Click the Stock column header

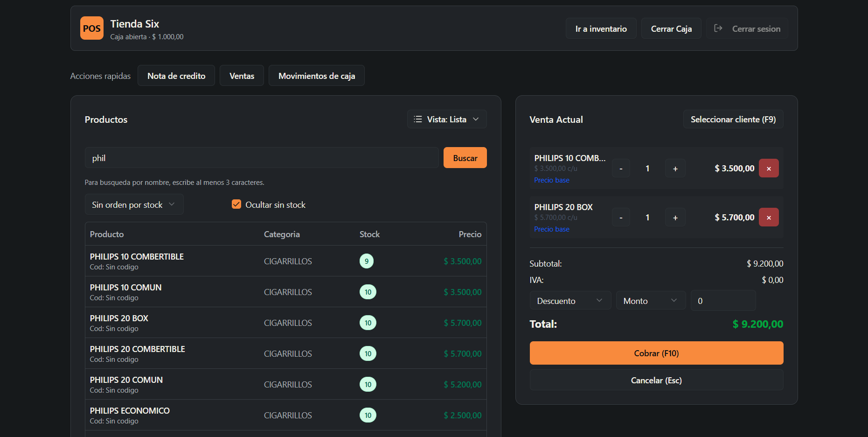pyautogui.click(x=369, y=234)
